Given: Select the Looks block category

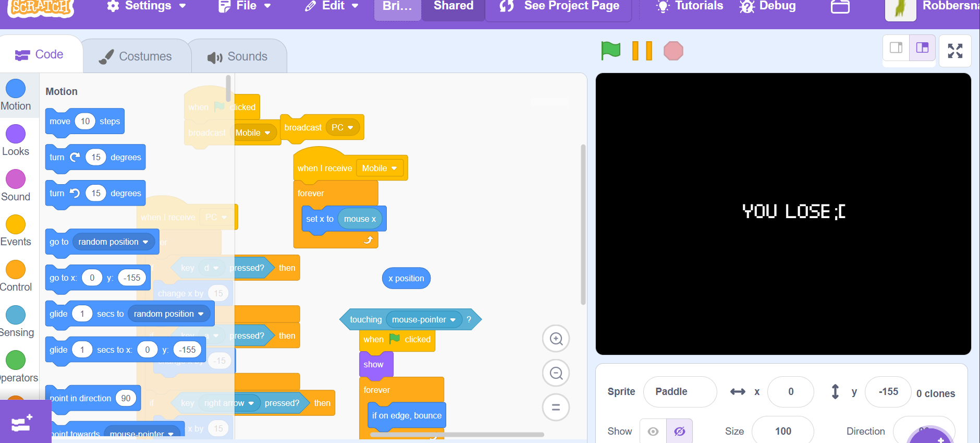Looking at the screenshot, I should [16, 140].
